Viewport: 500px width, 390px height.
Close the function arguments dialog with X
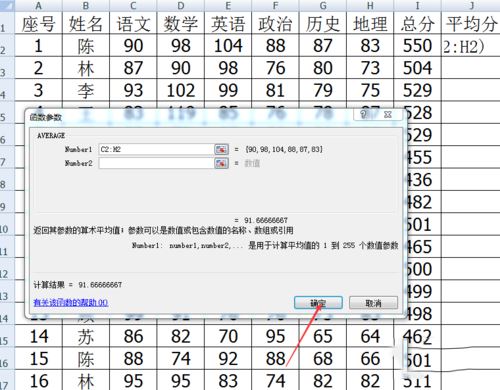click(387, 114)
